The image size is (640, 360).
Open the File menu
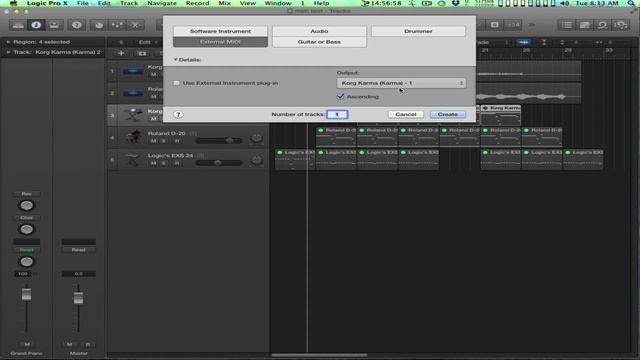click(82, 3)
